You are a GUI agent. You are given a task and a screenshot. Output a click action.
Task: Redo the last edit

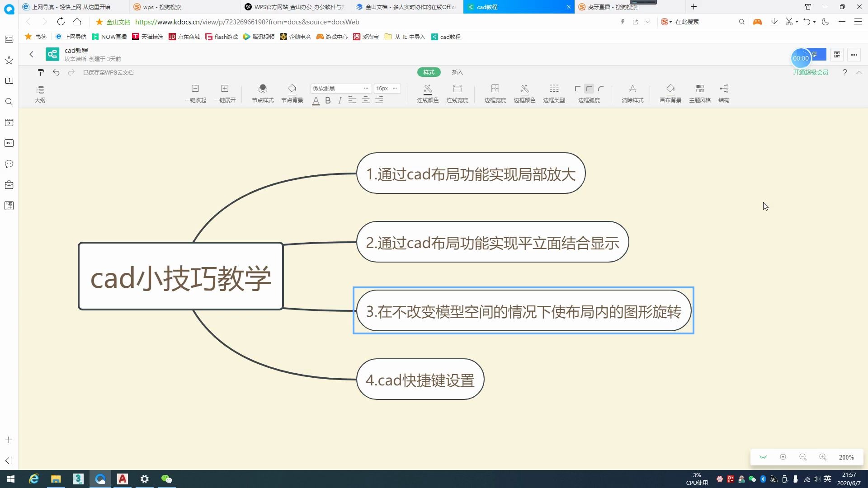[x=71, y=72]
